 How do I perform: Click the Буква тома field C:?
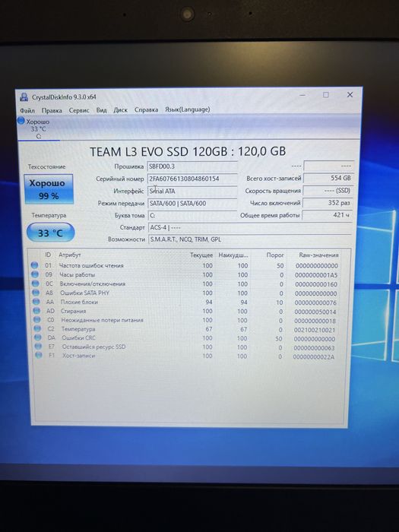click(192, 215)
